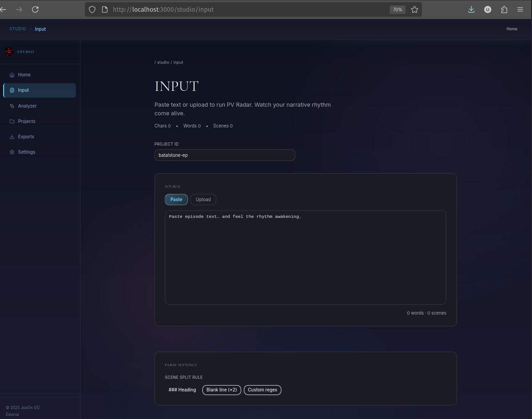
Task: Choose the "### Heading" scene split rule
Action: [x=182, y=390]
